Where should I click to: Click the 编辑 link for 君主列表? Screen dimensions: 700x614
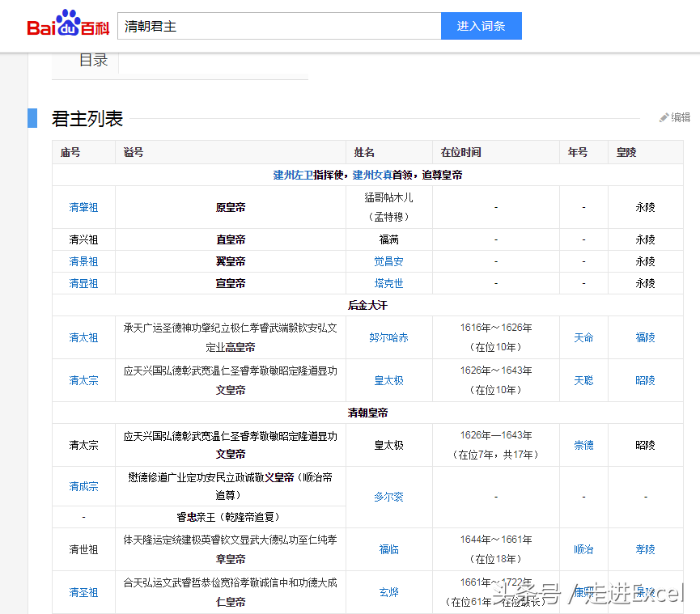(x=681, y=117)
